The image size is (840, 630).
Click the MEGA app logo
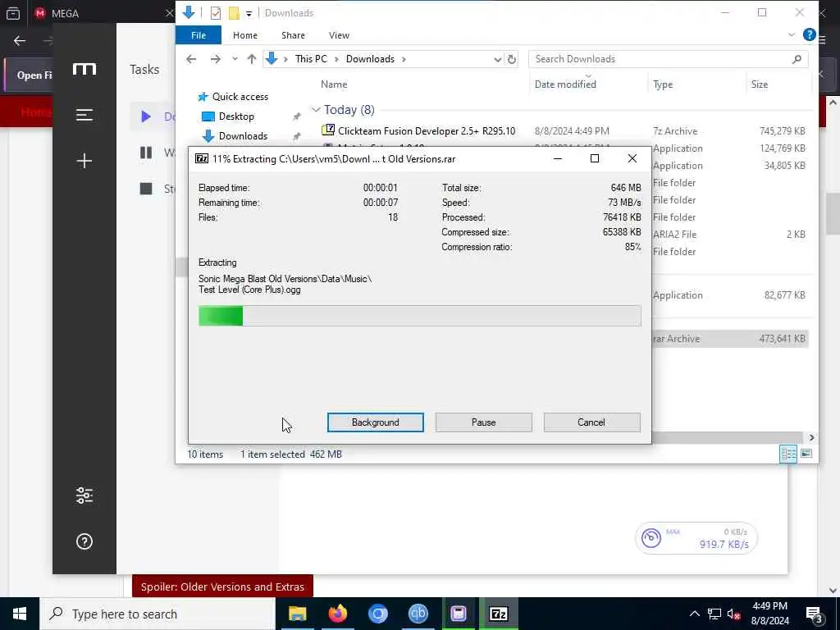[x=84, y=69]
